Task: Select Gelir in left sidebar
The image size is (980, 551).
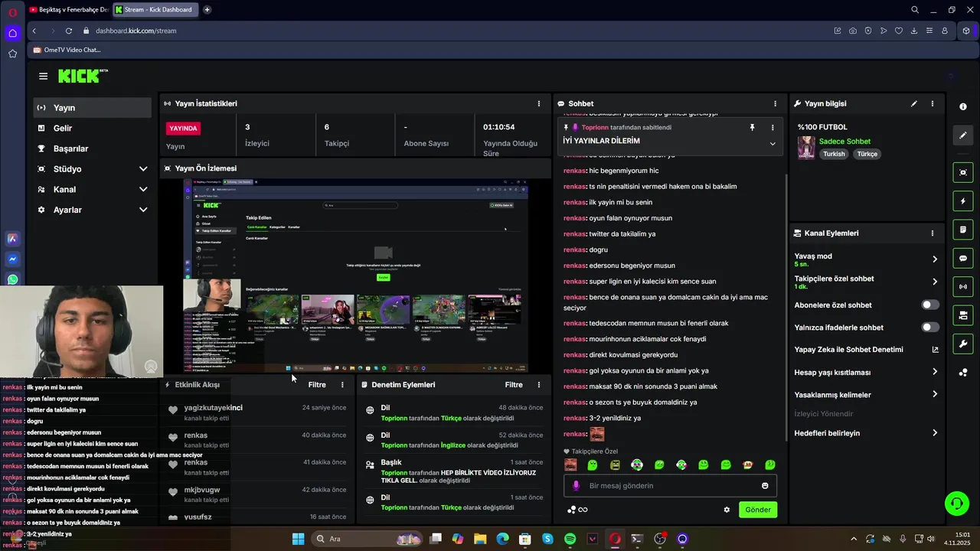Action: pyautogui.click(x=92, y=129)
